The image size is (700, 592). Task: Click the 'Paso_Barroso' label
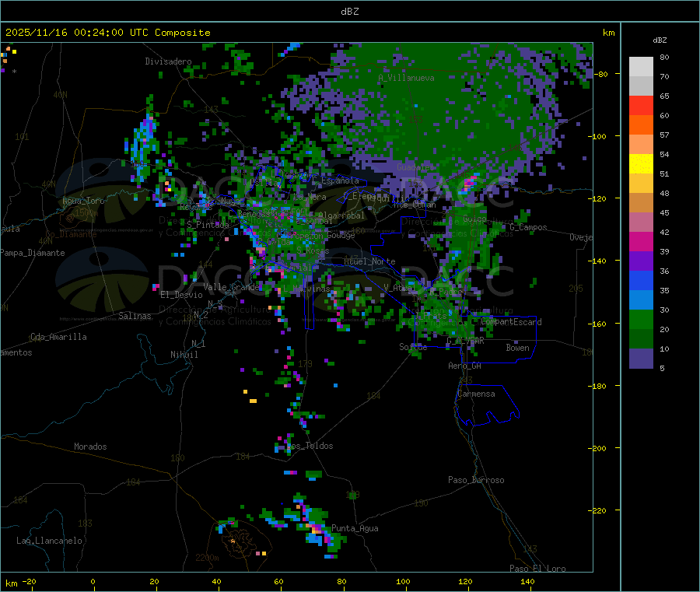pos(476,481)
